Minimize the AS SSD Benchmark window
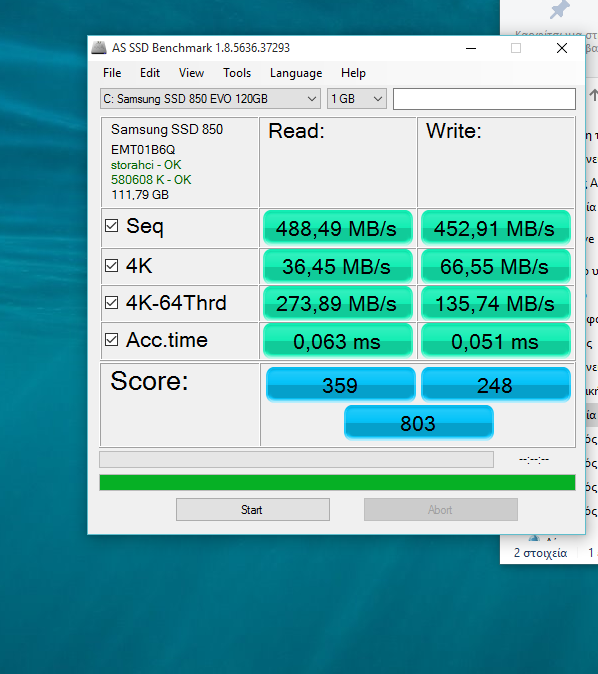598x674 pixels. (471, 48)
